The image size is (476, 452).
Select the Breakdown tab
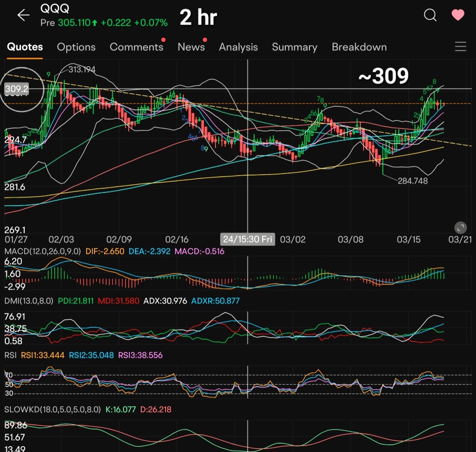[359, 47]
